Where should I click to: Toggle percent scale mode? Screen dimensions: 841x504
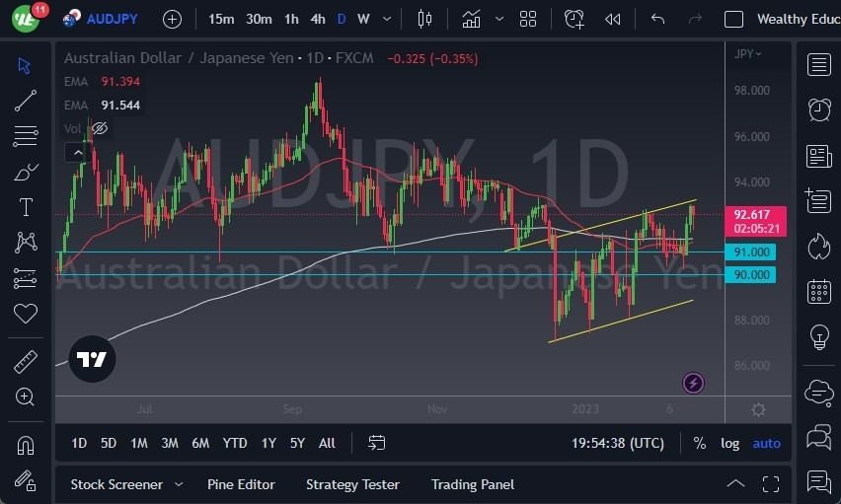pyautogui.click(x=699, y=443)
